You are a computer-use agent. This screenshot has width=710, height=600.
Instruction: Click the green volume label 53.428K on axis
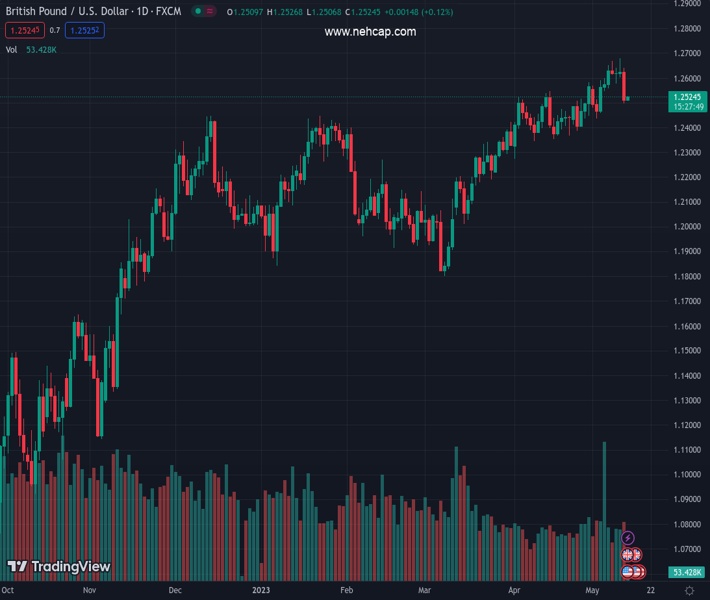click(x=688, y=572)
